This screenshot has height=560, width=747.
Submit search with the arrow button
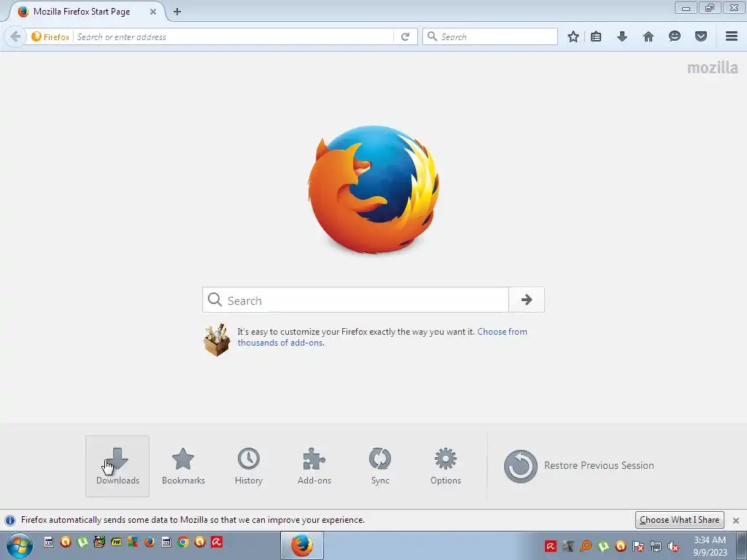pyautogui.click(x=527, y=300)
